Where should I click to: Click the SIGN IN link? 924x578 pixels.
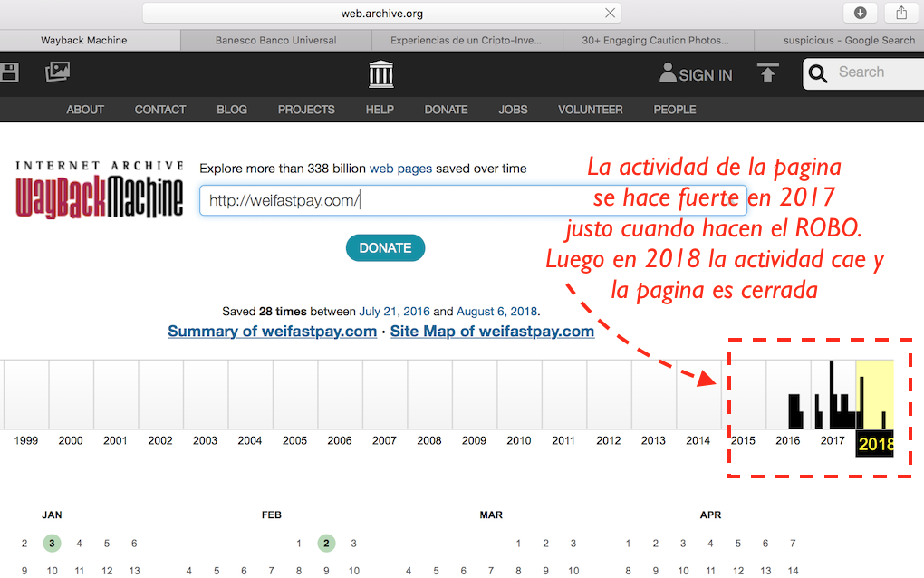(x=706, y=75)
